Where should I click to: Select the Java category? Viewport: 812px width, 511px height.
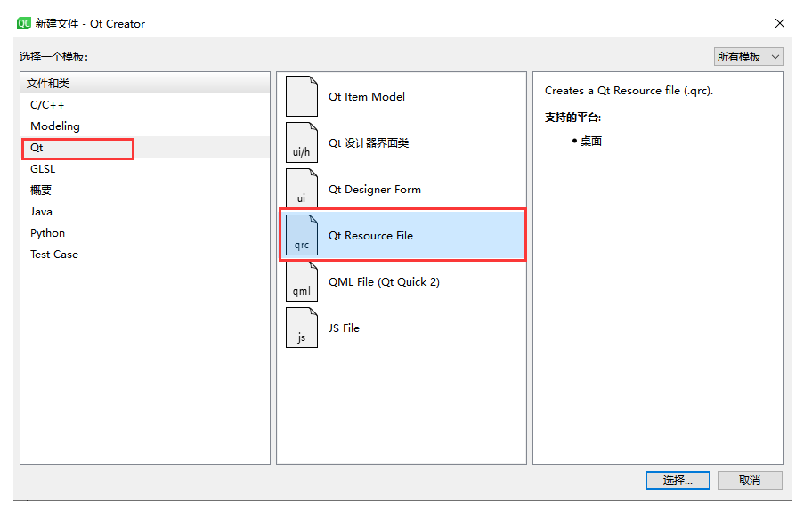coord(145,212)
